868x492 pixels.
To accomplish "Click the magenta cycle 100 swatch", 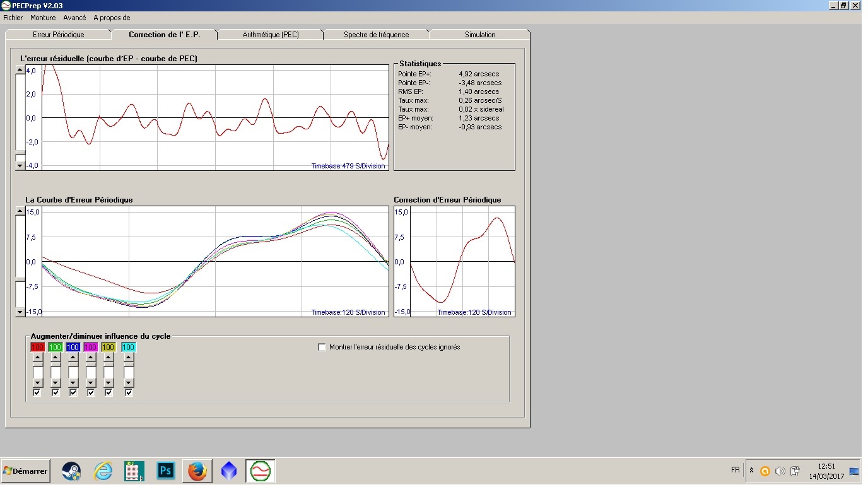I will pyautogui.click(x=90, y=347).
